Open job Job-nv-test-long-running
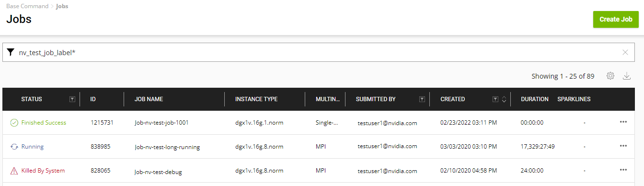644x186 pixels. point(167,147)
